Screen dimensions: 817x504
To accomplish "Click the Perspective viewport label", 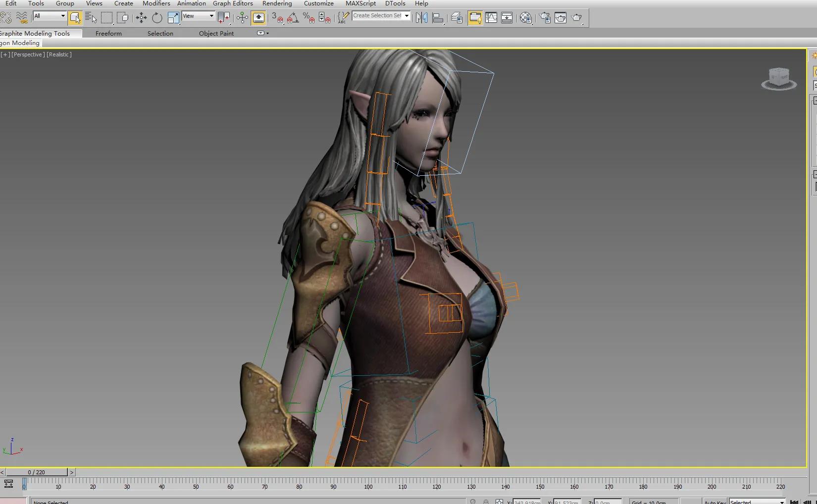I will click(28, 54).
